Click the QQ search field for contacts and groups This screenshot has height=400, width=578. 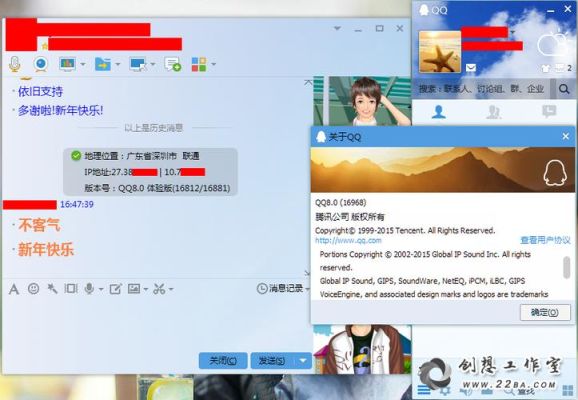(481, 89)
